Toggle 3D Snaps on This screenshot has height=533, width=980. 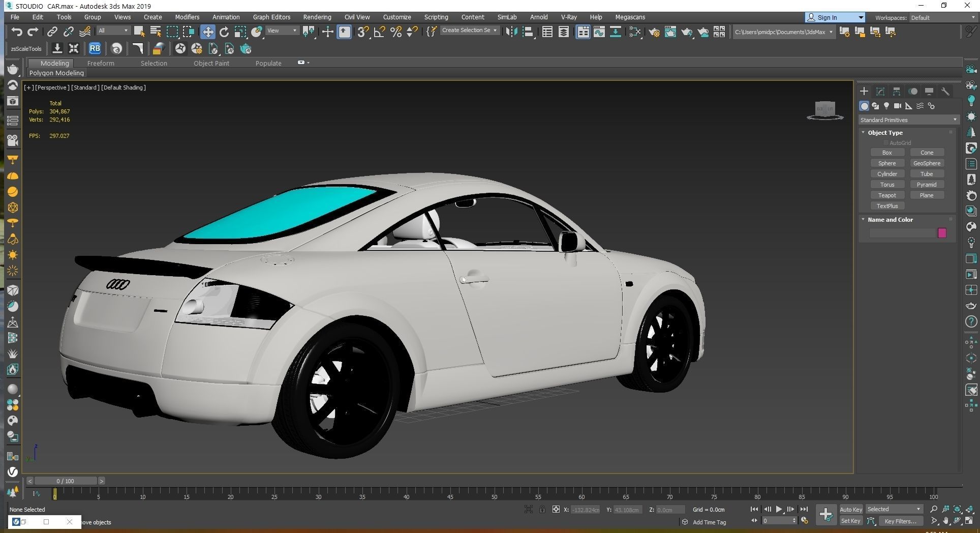point(362,32)
